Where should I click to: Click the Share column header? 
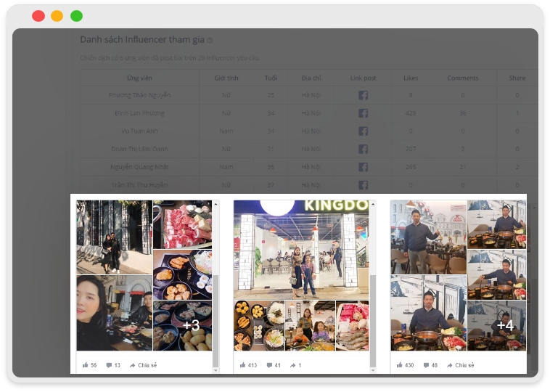517,78
